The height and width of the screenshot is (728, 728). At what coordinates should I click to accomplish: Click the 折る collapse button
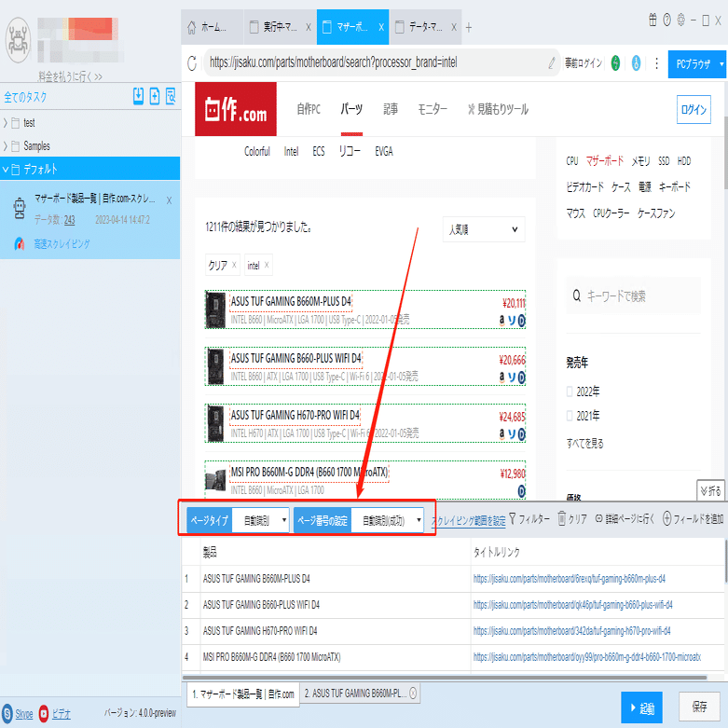[x=710, y=490]
